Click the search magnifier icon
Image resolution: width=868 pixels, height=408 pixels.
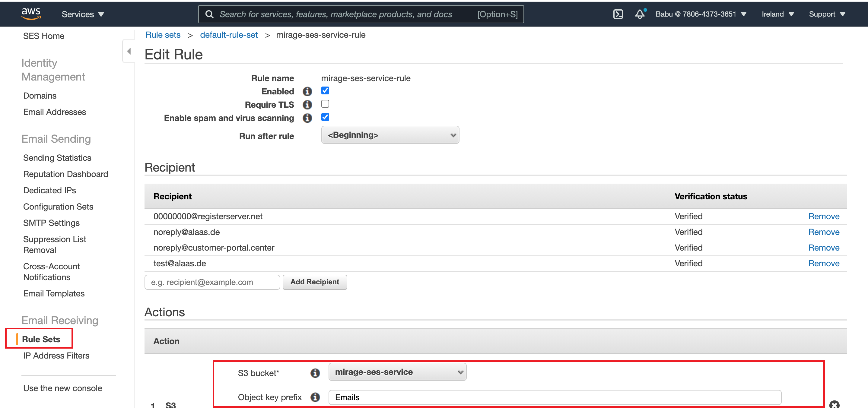click(x=209, y=14)
